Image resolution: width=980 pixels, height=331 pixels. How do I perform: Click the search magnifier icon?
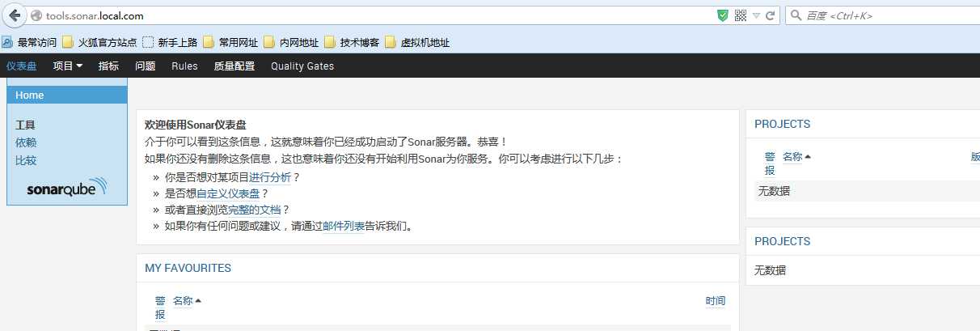(x=796, y=15)
